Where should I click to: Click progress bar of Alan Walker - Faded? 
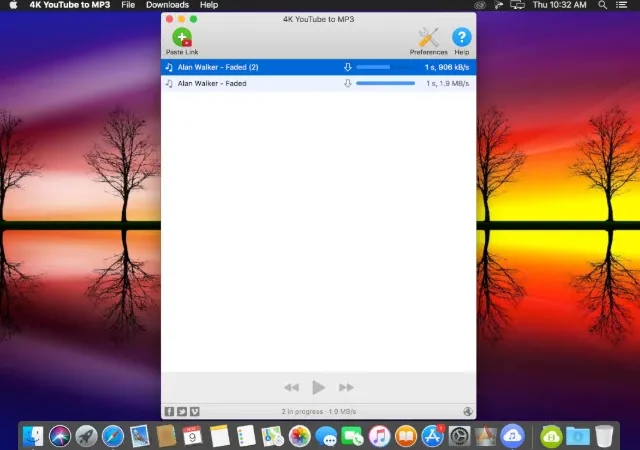(x=385, y=83)
